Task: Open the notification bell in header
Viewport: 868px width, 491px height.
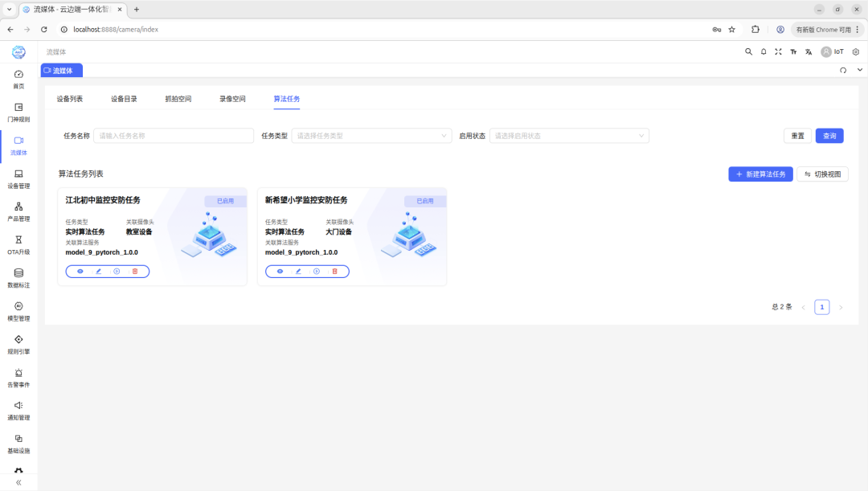Action: (x=764, y=51)
